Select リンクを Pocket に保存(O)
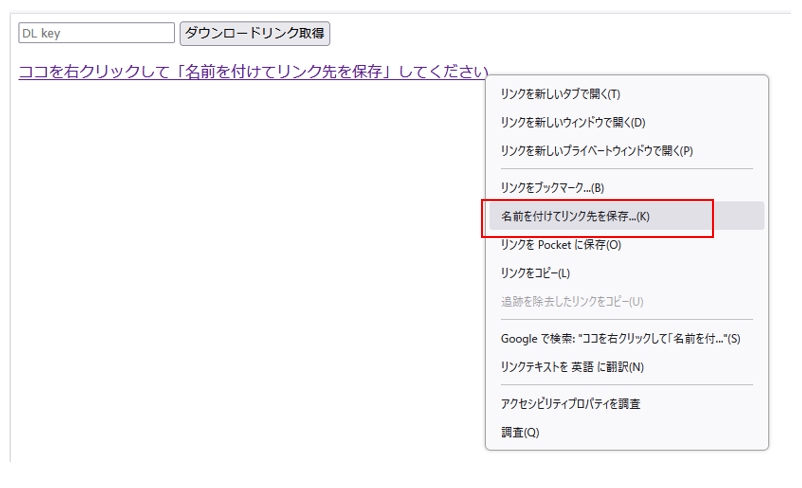The width and height of the screenshot is (802, 488). click(x=560, y=244)
